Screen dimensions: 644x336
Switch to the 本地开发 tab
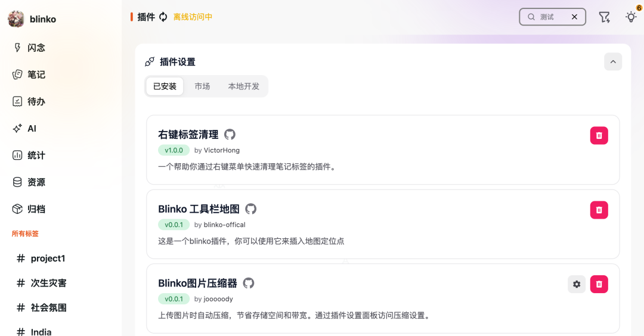coord(243,86)
